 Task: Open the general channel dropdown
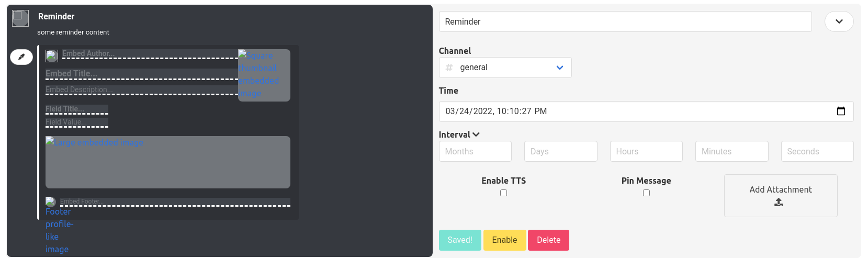[505, 68]
